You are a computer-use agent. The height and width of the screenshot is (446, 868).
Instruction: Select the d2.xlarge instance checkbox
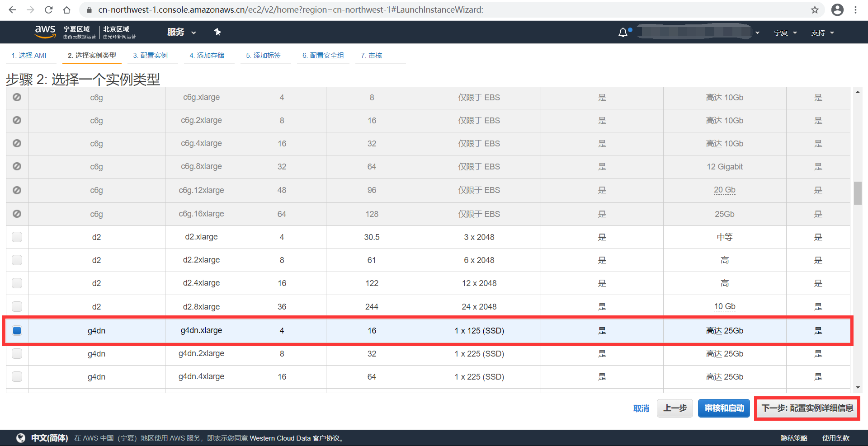17,237
